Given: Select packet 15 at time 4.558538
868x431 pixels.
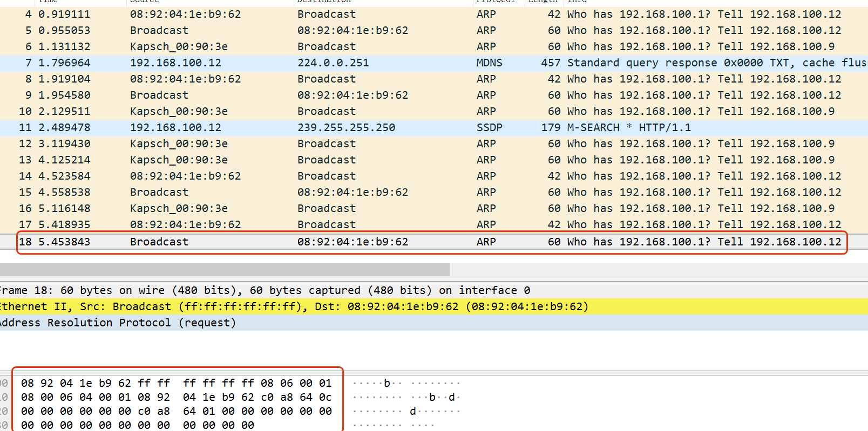Looking at the screenshot, I should 434,193.
